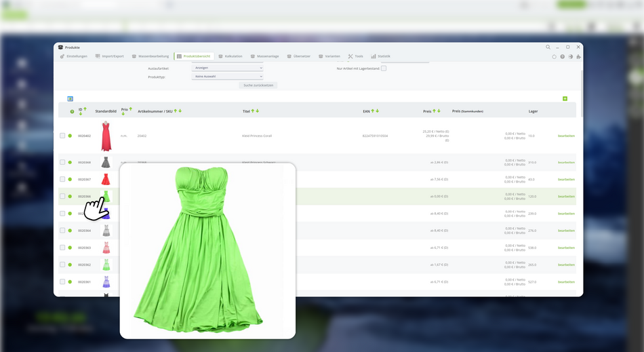Screen dimensions: 644x352
Task: Tick checkbox for product 0020366
Action: tap(62, 196)
